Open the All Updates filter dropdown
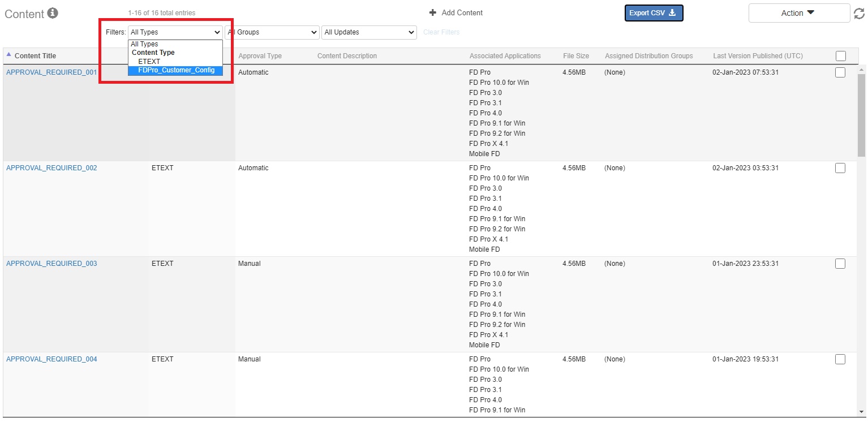 369,32
